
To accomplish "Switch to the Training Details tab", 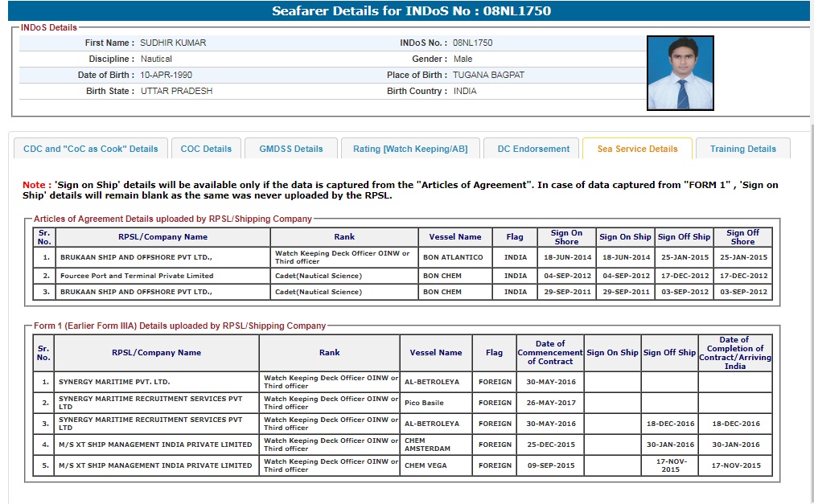I will tap(742, 149).
